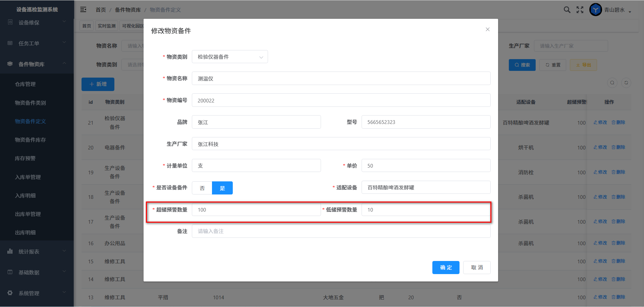Click the 备注 input field

click(x=341, y=231)
